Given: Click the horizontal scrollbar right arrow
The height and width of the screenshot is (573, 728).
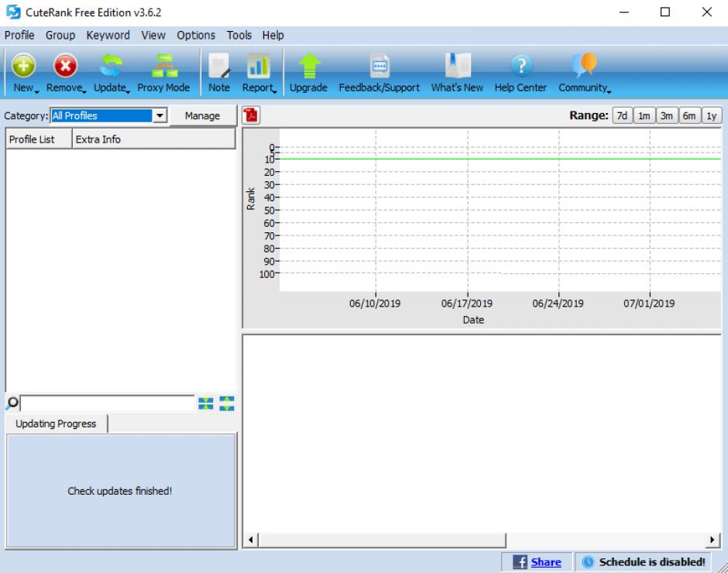Looking at the screenshot, I should click(x=713, y=540).
